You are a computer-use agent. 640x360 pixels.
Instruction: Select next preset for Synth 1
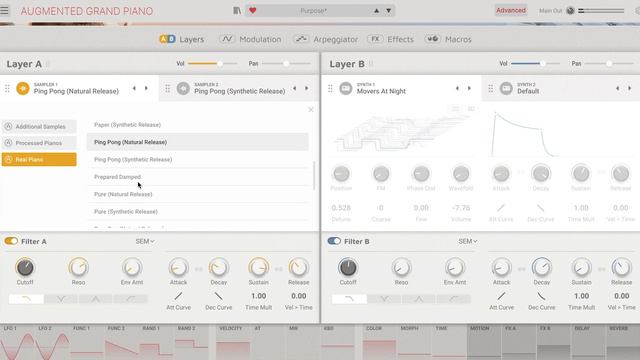coord(469,88)
